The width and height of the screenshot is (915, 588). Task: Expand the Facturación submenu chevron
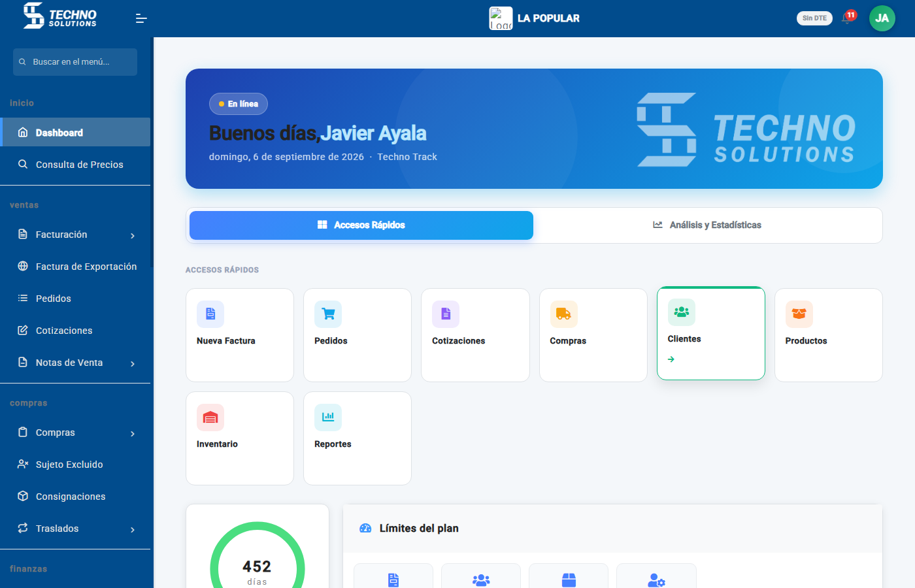click(x=133, y=235)
